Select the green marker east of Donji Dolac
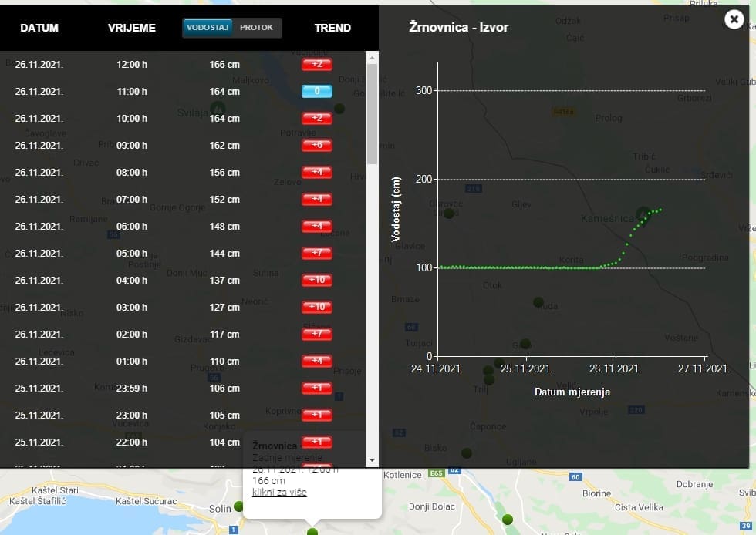The width and height of the screenshot is (756, 535). click(507, 520)
